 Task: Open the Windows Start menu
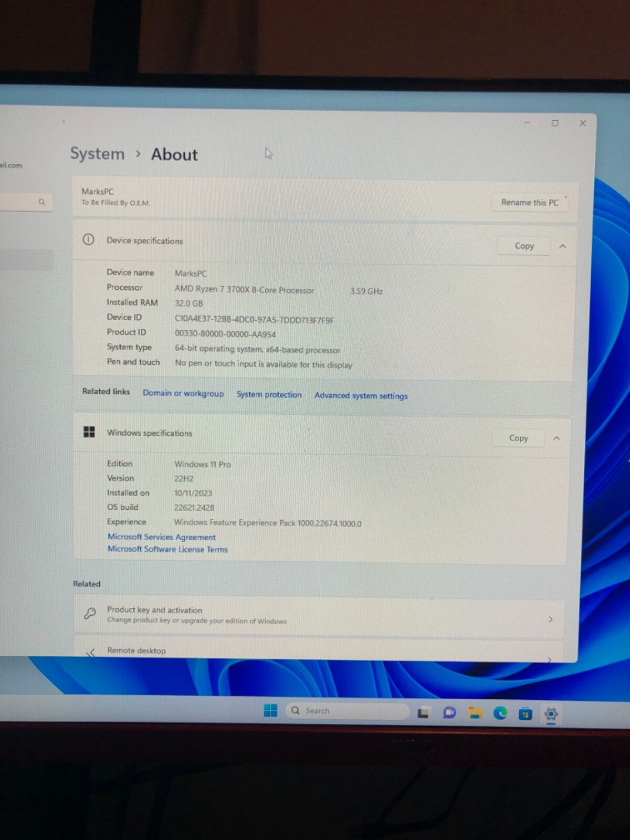pyautogui.click(x=270, y=710)
